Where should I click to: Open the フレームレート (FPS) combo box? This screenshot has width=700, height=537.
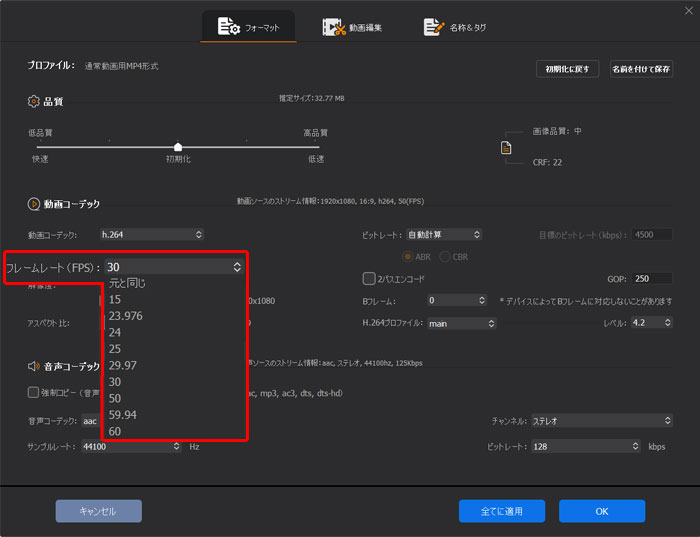(x=174, y=267)
